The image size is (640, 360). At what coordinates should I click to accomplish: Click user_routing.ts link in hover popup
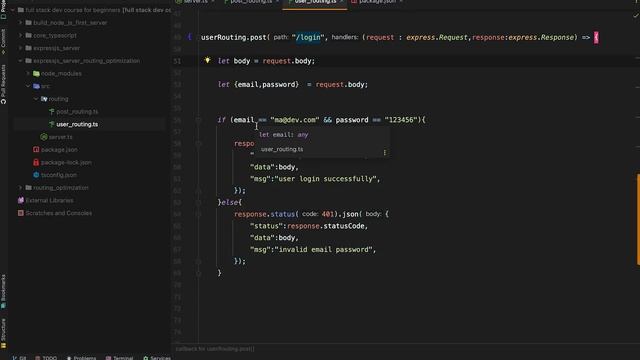282,149
